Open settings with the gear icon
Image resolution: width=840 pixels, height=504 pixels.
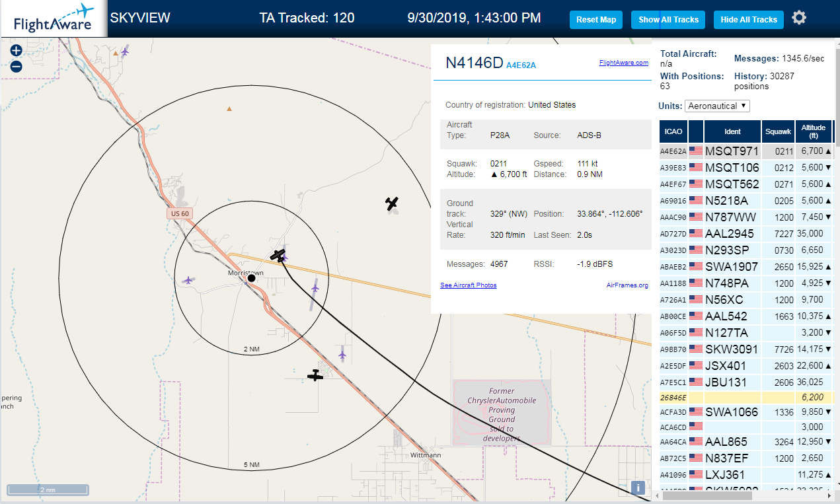[x=799, y=18]
